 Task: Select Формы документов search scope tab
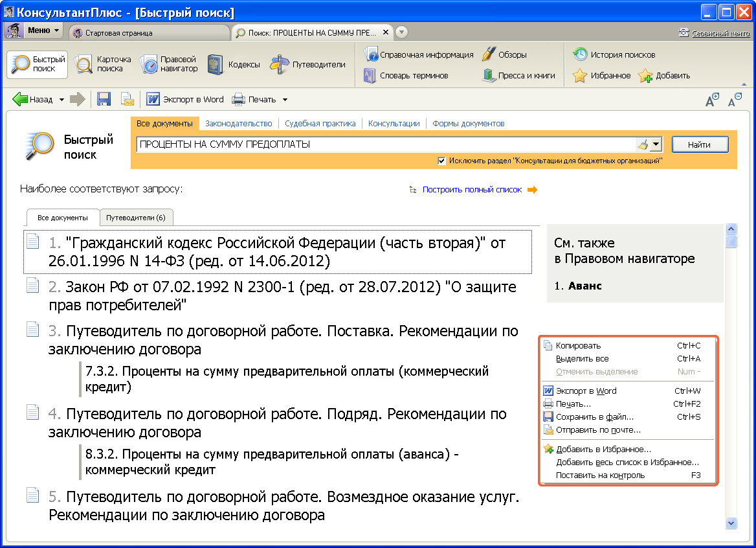[468, 124]
